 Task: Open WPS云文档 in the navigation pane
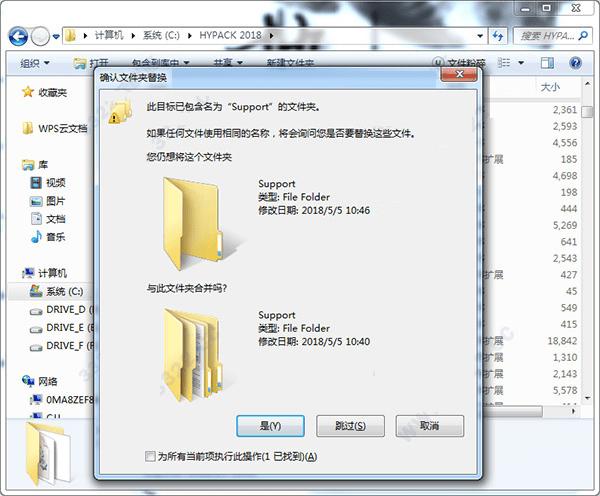click(63, 129)
